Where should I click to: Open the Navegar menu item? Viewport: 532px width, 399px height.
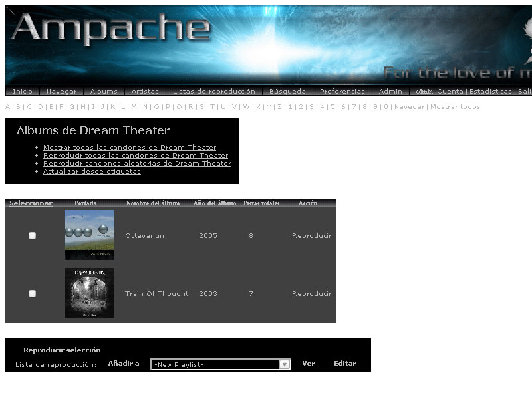click(61, 91)
